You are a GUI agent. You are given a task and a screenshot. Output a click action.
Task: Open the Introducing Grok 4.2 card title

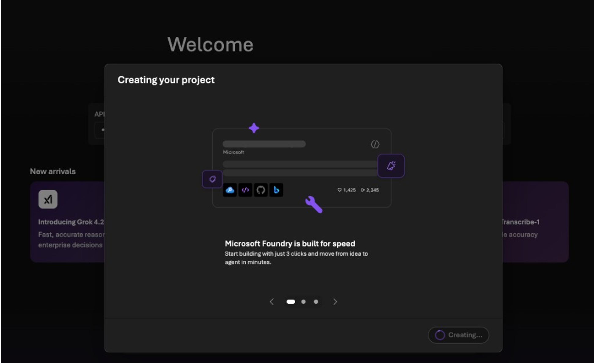click(71, 222)
